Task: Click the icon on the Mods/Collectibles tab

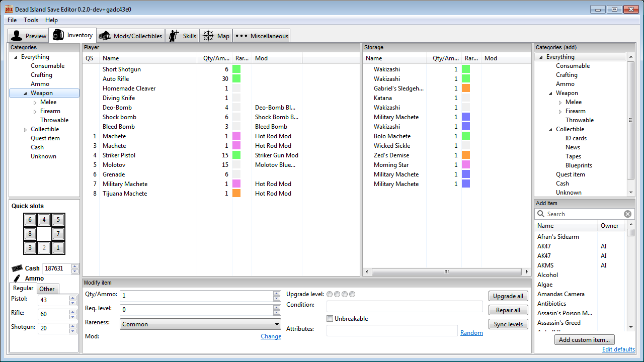Action: tap(105, 36)
